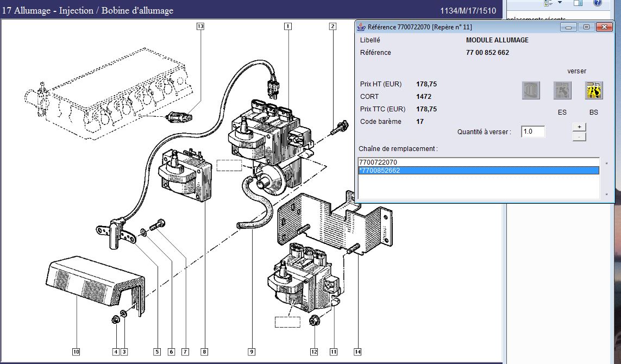Click the greyed-out building icon left of ES

click(x=531, y=90)
